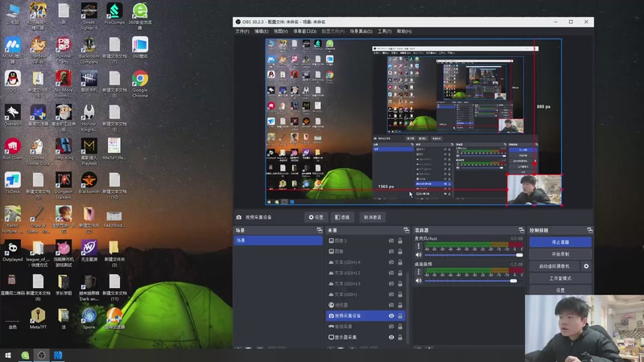Show the 浏览器 source
The height and width of the screenshot is (362, 644).
[x=391, y=305]
